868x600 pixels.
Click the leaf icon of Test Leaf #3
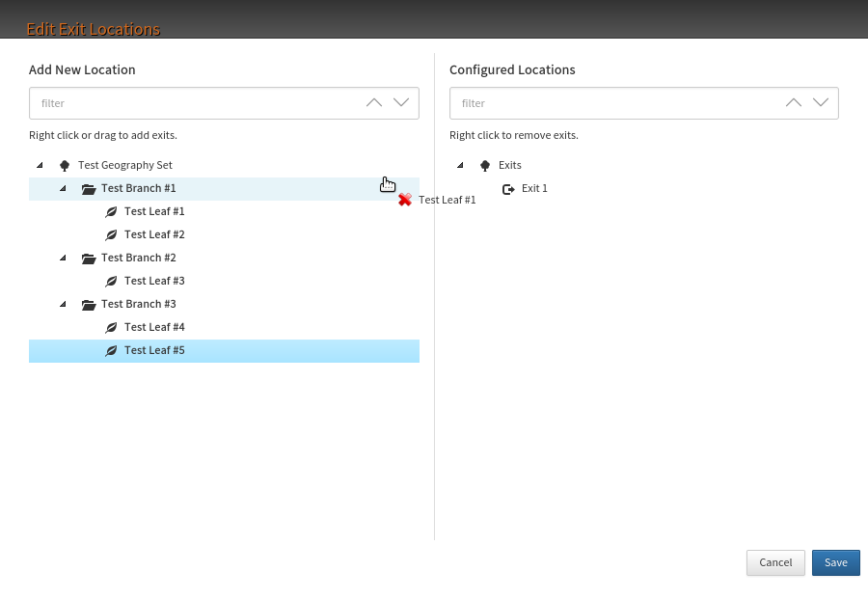point(111,281)
